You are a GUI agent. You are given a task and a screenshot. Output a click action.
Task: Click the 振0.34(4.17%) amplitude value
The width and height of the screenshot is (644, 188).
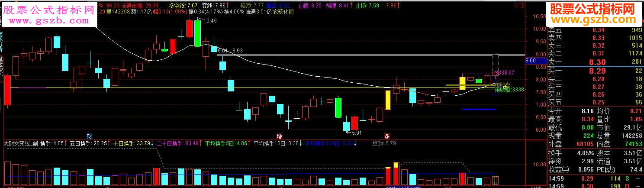(x=206, y=12)
